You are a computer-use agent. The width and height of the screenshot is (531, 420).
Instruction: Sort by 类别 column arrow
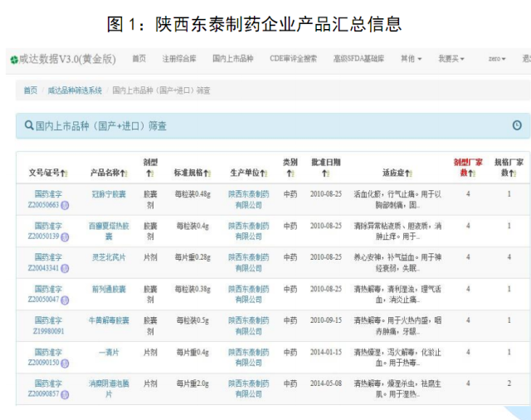[290, 173]
